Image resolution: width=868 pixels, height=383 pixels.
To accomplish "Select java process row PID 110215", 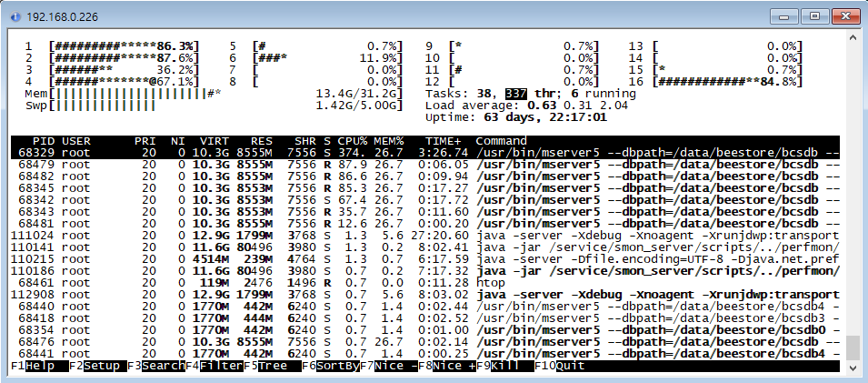I will pyautogui.click(x=425, y=259).
